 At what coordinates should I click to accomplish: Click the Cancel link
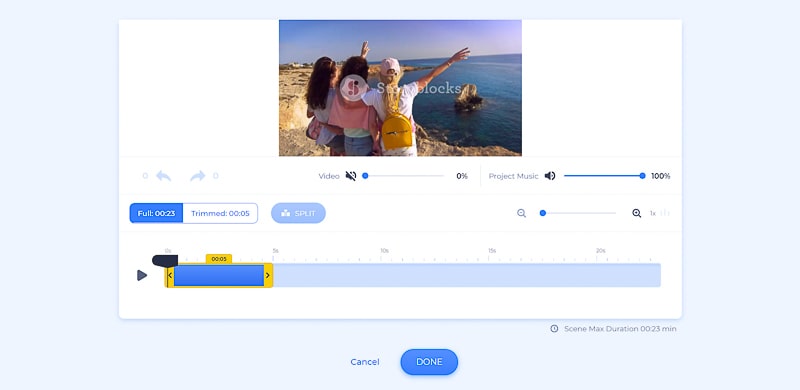365,362
